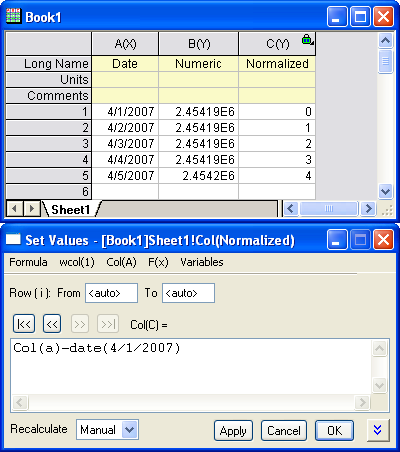
Task: Open the Recalculate Manual dropdown
Action: [130, 429]
